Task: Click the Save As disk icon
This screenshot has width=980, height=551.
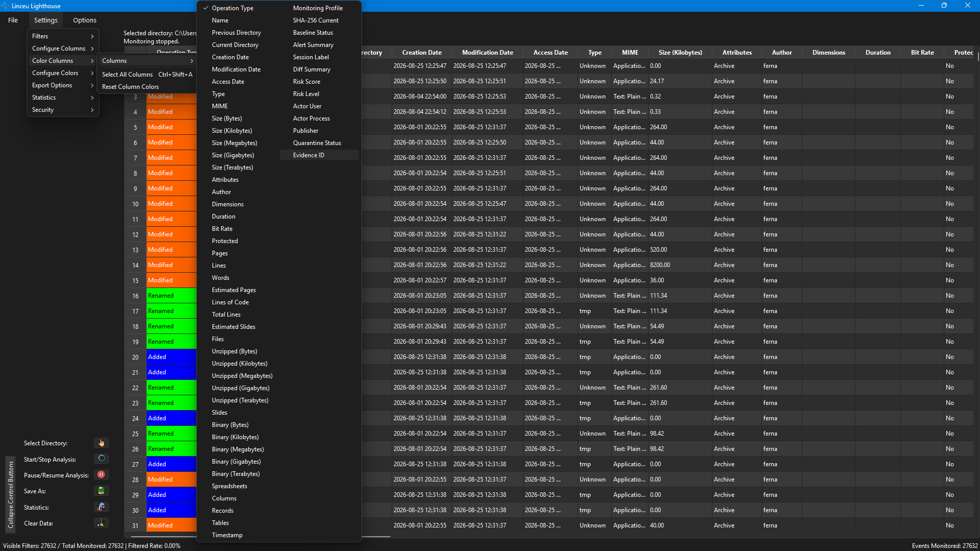Action: (101, 491)
